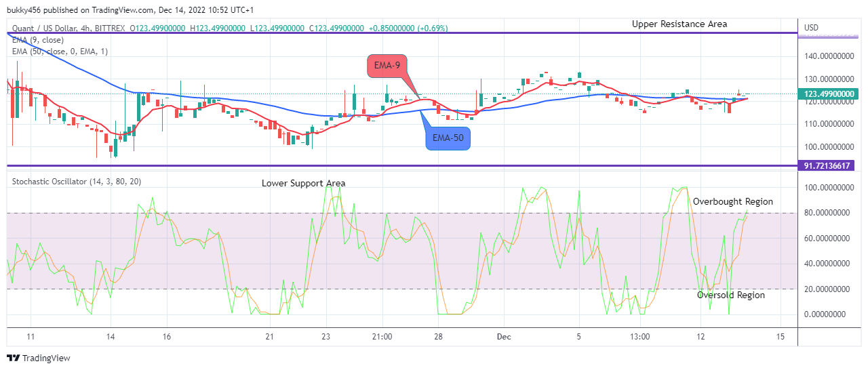
Task: Click the '21:00' label on the time axis
Action: (x=382, y=336)
